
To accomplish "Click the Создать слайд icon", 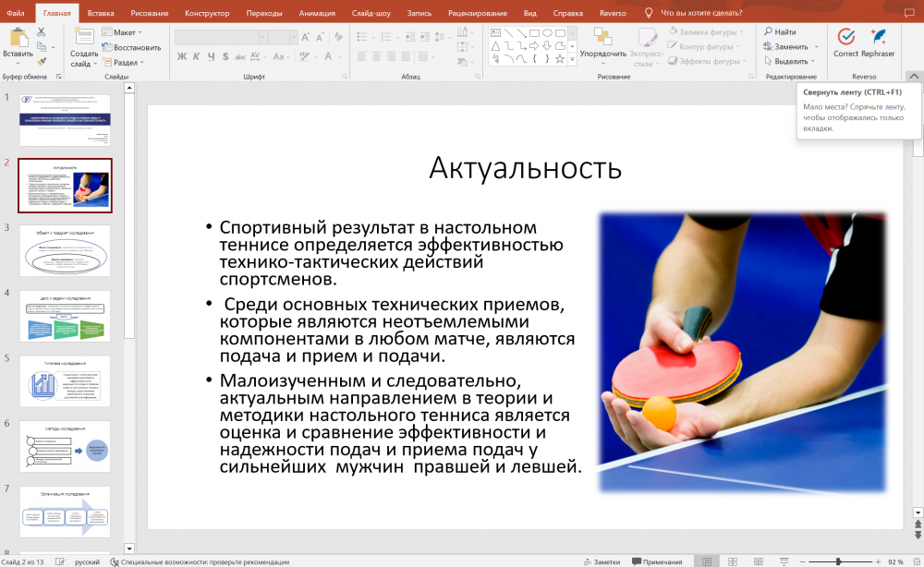I will click(84, 37).
